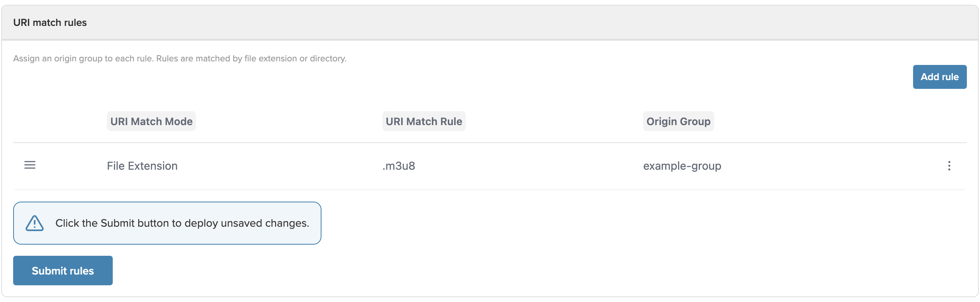Click the .m3u8 match rule value

click(x=399, y=166)
